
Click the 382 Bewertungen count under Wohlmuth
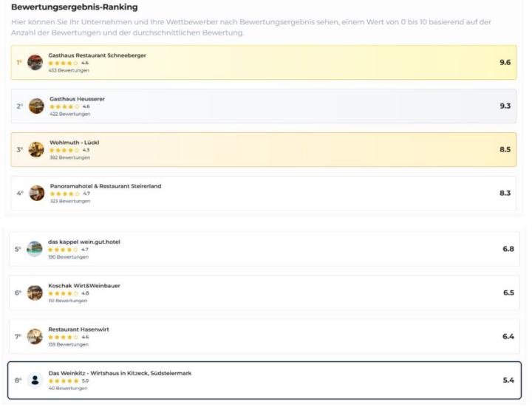70,158
